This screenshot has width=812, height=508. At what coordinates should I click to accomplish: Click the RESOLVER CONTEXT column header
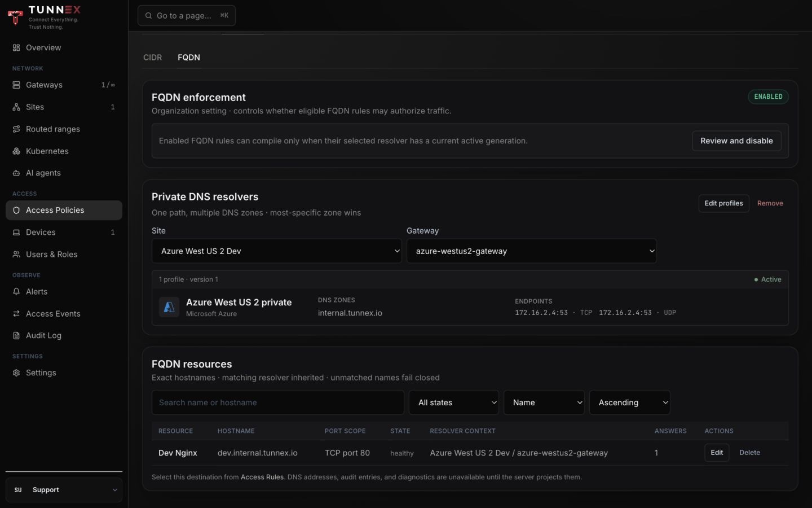(462, 431)
